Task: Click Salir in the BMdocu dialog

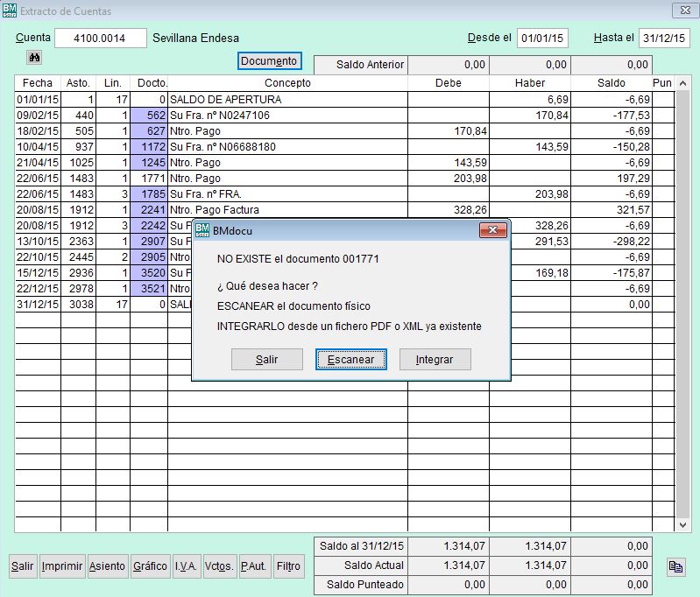Action: (266, 360)
